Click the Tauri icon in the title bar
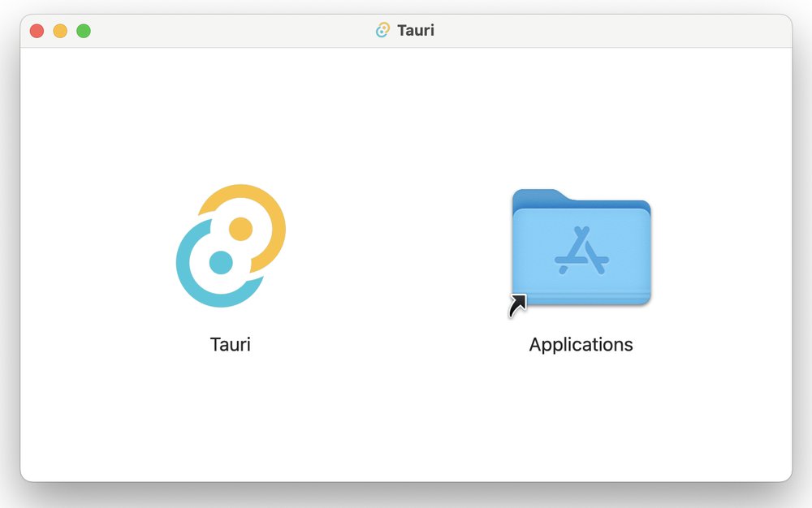Viewport: 812px width, 508px height. pyautogui.click(x=382, y=30)
